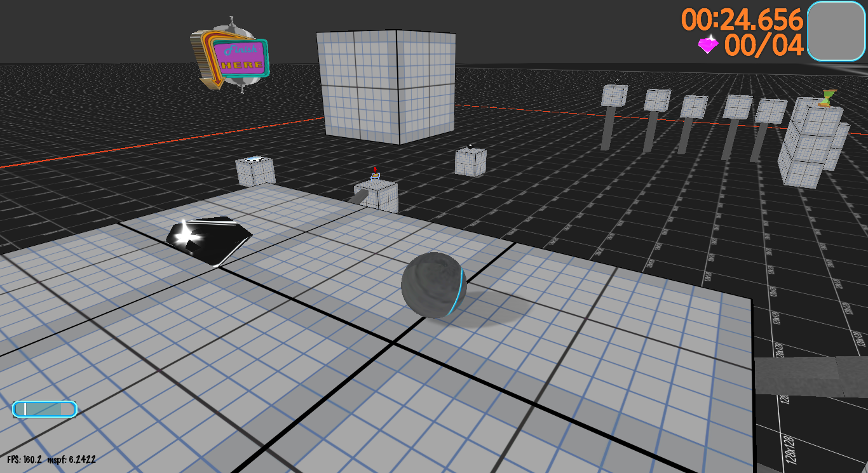The image size is (868, 473).
Task: Click the gray marble ball
Action: (434, 284)
